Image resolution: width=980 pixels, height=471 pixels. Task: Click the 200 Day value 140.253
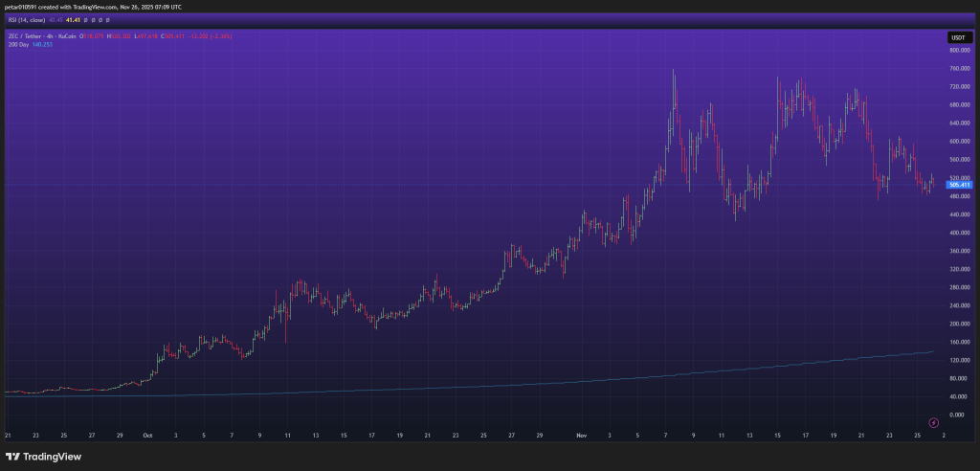(x=42, y=44)
